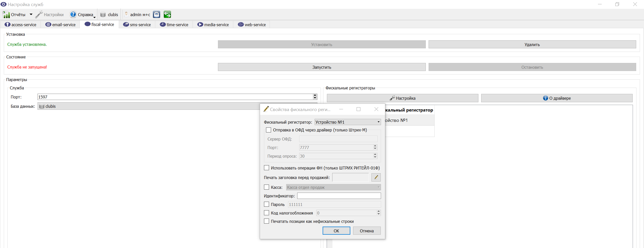Click the Запустить button
The width and height of the screenshot is (644, 248).
(322, 67)
